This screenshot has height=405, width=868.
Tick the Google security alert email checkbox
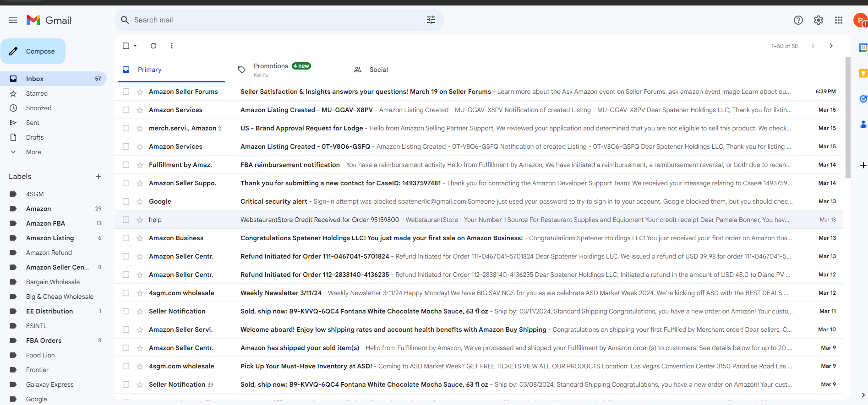pos(126,201)
